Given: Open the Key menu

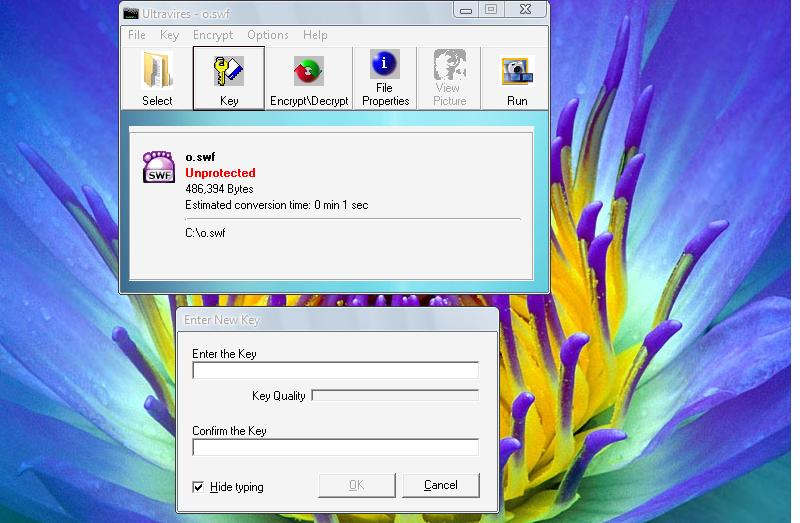Looking at the screenshot, I should click(x=169, y=35).
